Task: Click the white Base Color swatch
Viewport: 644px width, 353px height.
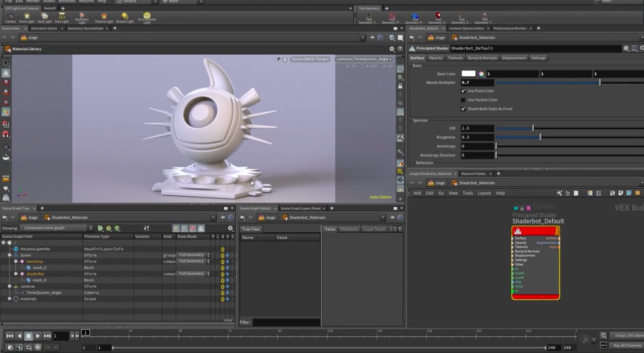Action: coord(468,74)
